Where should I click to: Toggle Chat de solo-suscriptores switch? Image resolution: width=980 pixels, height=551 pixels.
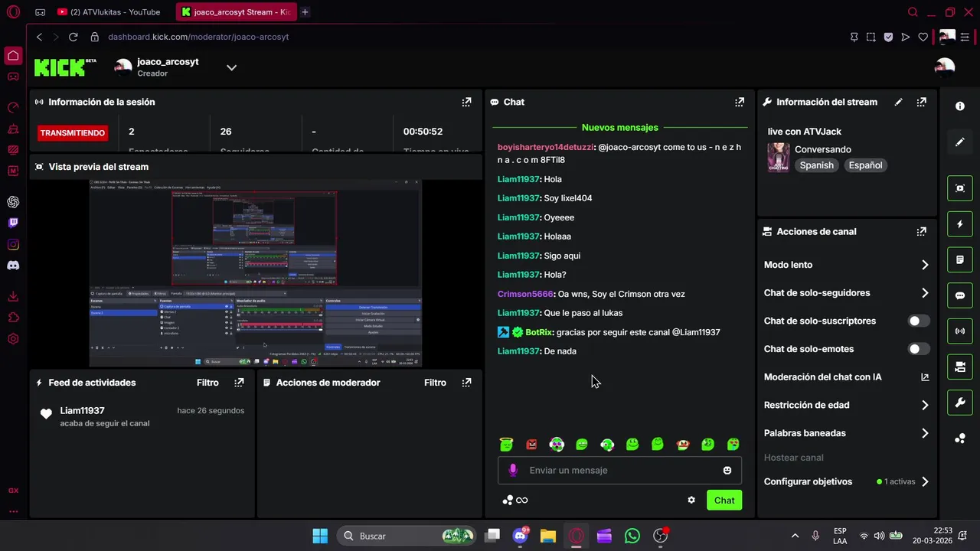[919, 321]
